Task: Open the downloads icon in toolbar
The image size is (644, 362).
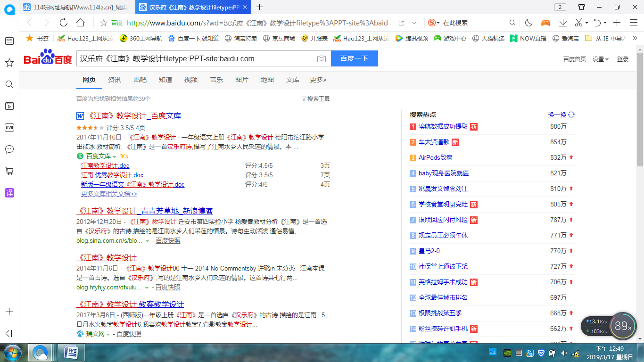Action: [563, 23]
